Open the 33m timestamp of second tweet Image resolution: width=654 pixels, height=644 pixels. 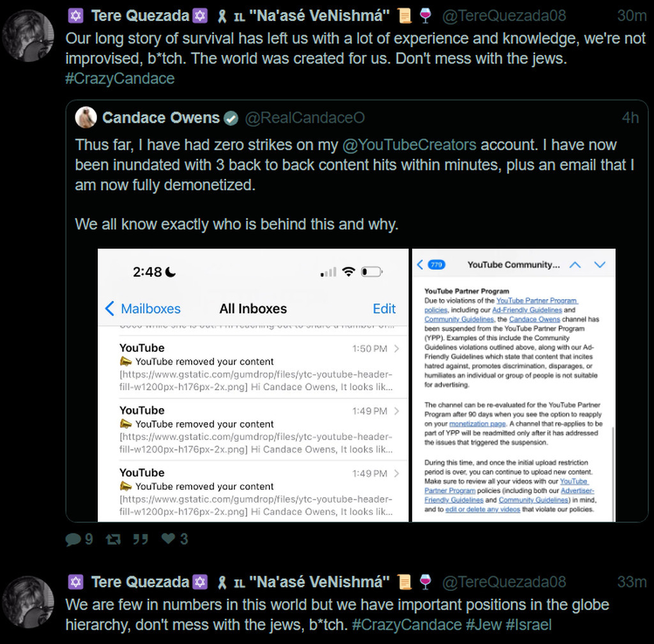pos(632,582)
